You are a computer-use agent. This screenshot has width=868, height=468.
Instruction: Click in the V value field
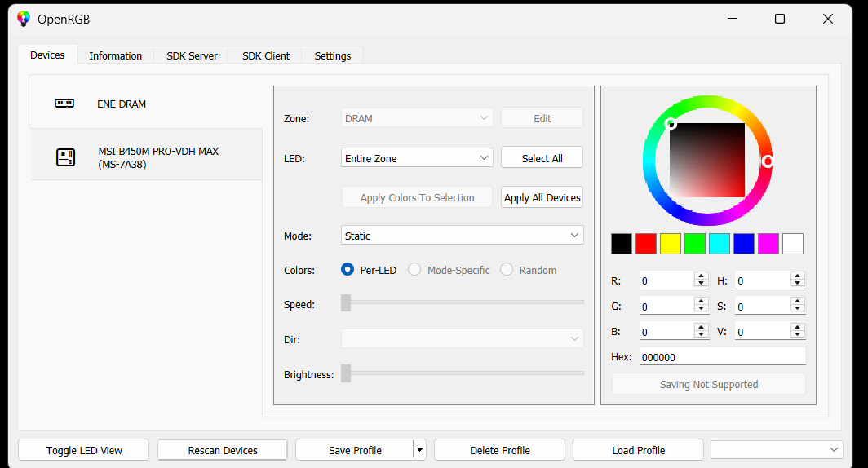tap(763, 331)
